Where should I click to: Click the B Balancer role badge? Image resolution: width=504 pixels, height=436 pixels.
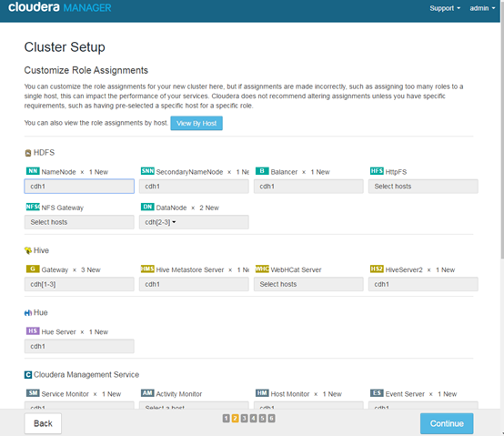262,171
